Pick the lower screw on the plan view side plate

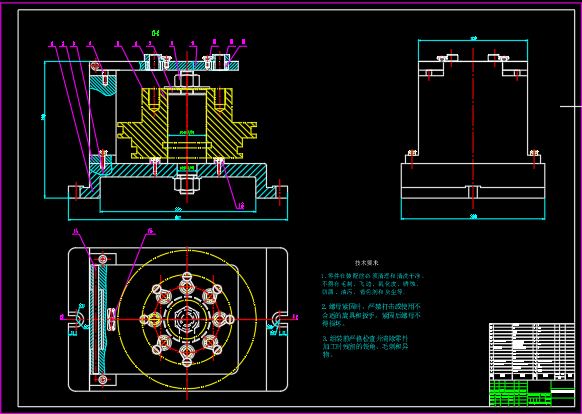point(103,379)
